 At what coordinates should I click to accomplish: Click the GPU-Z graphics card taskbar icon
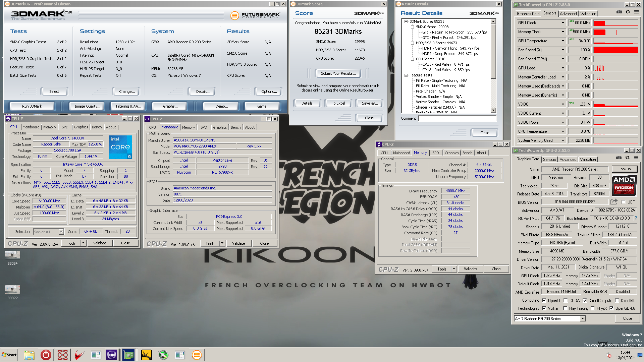point(128,355)
